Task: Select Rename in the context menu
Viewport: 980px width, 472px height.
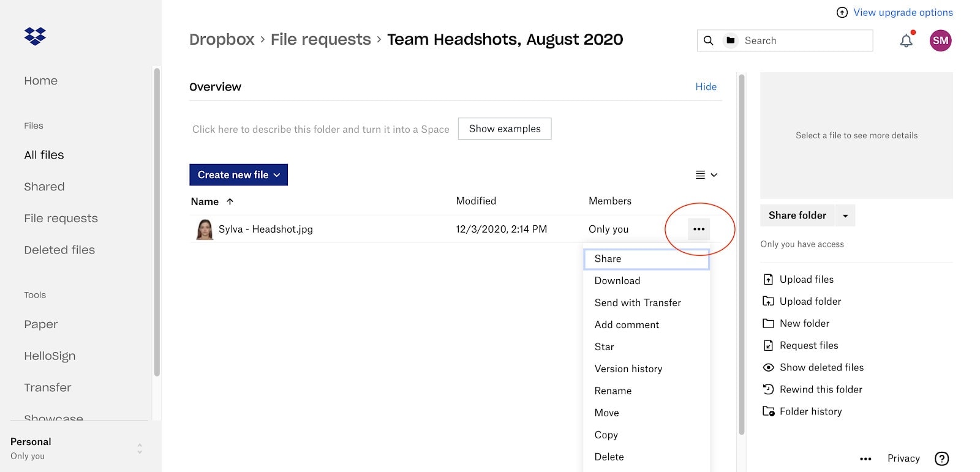Action: [x=646, y=391]
